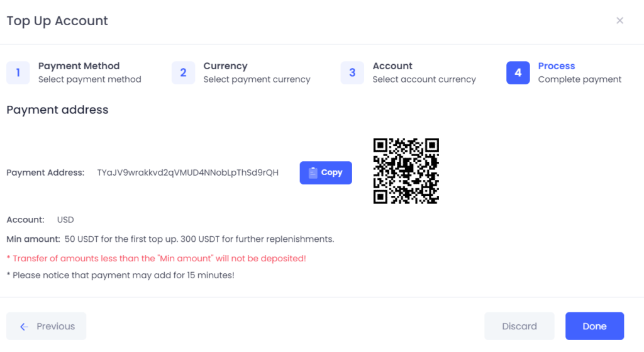Go to Currency step
Screen dimensions: 644x352
(x=226, y=66)
